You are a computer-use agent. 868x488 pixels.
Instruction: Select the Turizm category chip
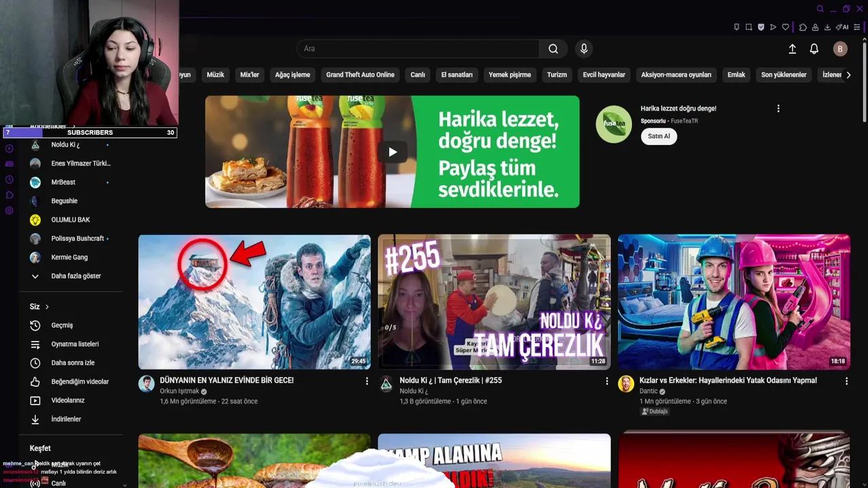point(557,75)
